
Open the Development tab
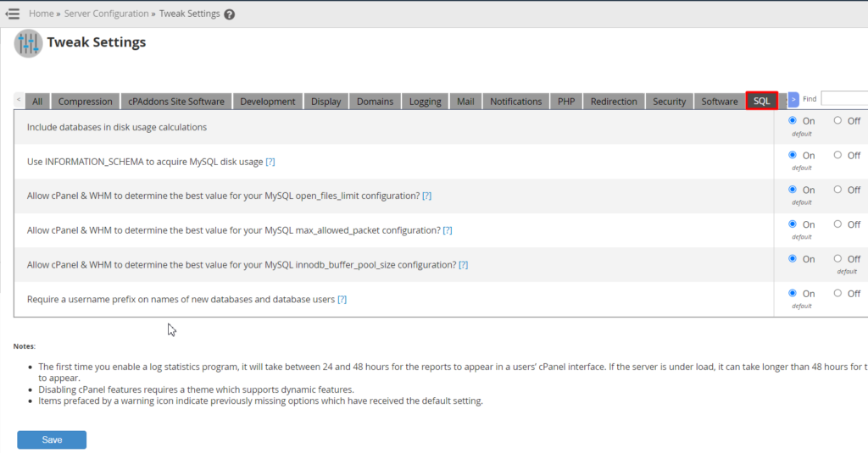(268, 102)
